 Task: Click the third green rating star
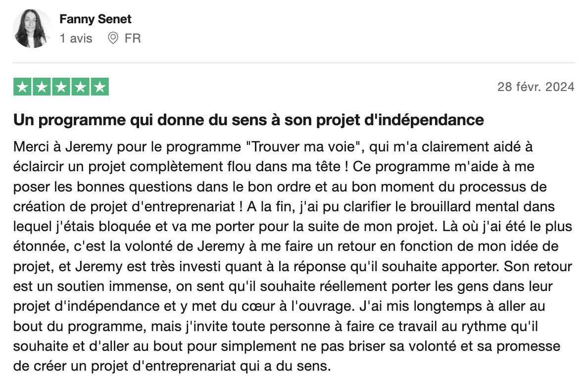[61, 87]
